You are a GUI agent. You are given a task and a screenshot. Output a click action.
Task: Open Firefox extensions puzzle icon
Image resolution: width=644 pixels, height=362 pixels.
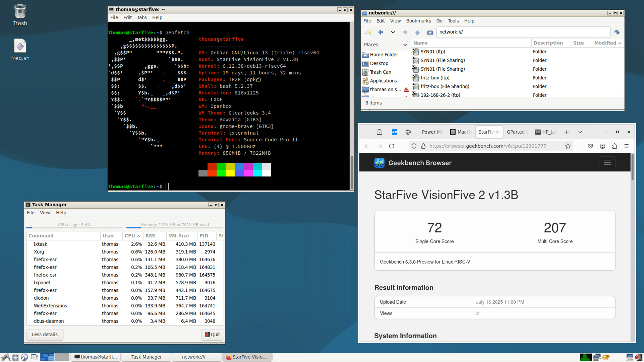614,146
